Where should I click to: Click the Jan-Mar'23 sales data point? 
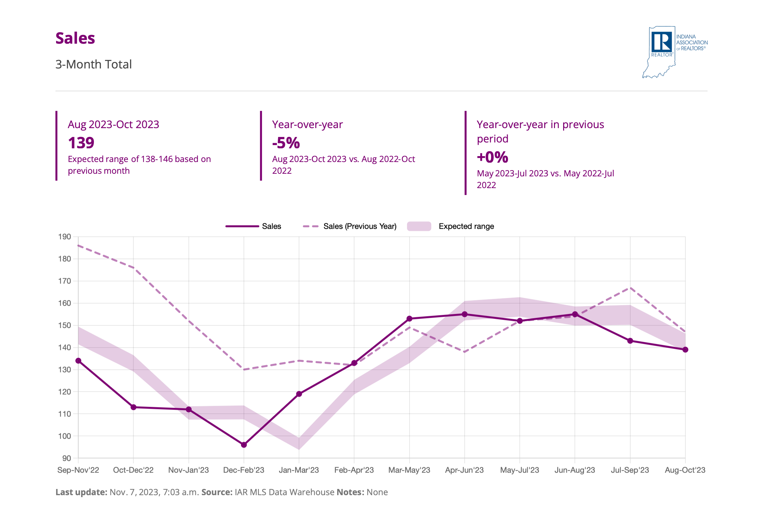pos(299,394)
